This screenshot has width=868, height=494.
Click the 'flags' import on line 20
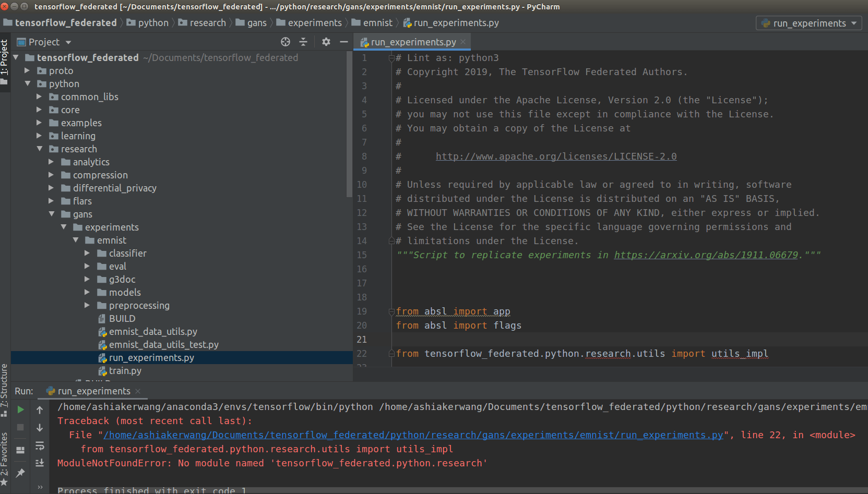pos(507,326)
